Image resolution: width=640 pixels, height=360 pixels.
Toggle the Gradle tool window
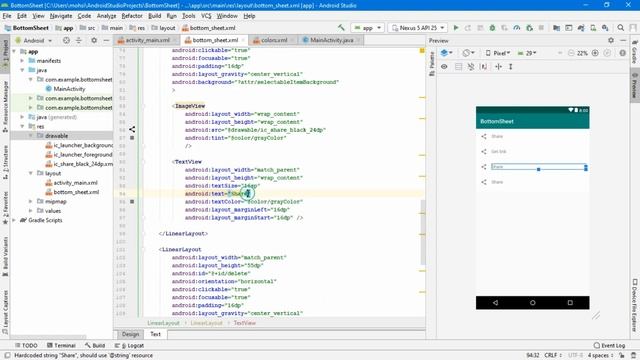(635, 52)
